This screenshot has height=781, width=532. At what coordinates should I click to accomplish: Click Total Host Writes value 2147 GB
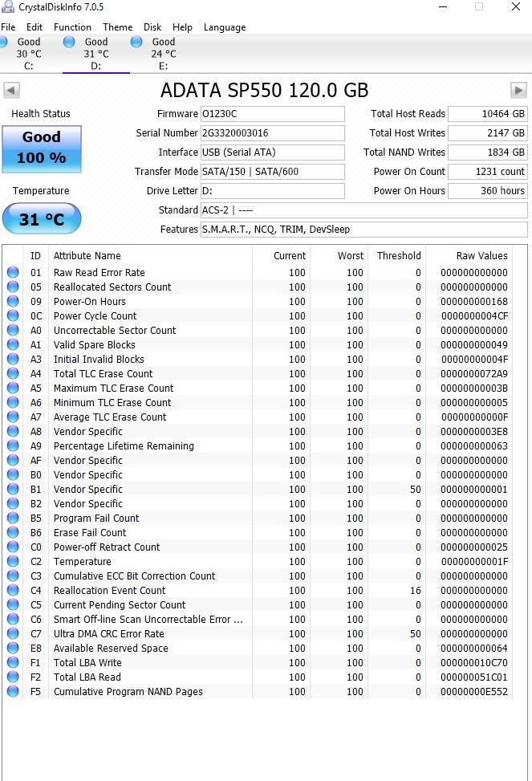488,133
